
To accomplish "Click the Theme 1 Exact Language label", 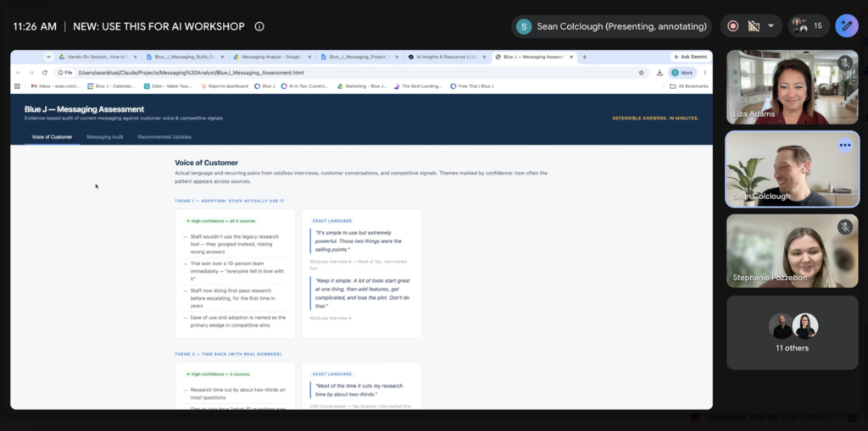I will (332, 221).
